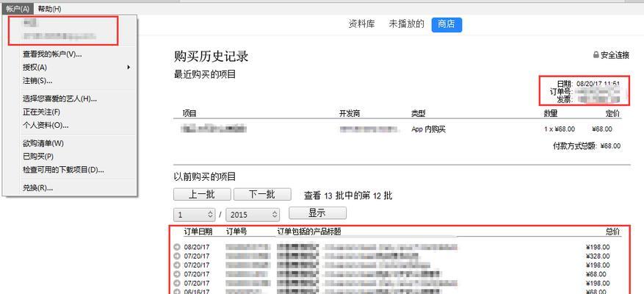Open the 帐户(A) menu in menu bar

(x=18, y=9)
